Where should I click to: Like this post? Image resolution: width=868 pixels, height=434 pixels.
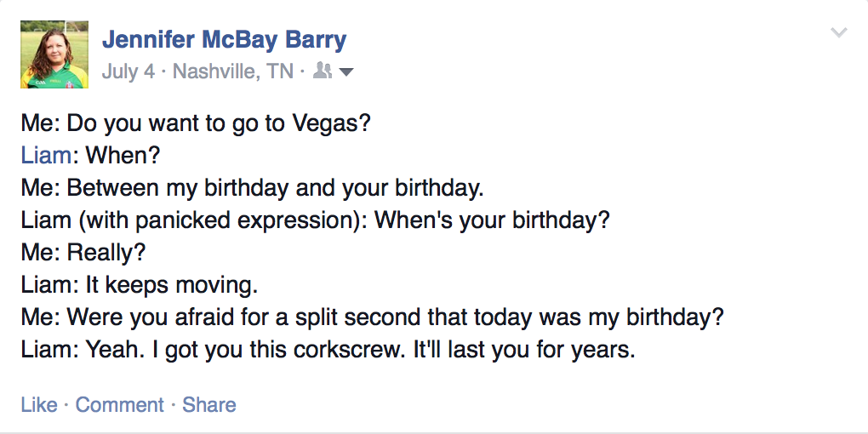[39, 404]
